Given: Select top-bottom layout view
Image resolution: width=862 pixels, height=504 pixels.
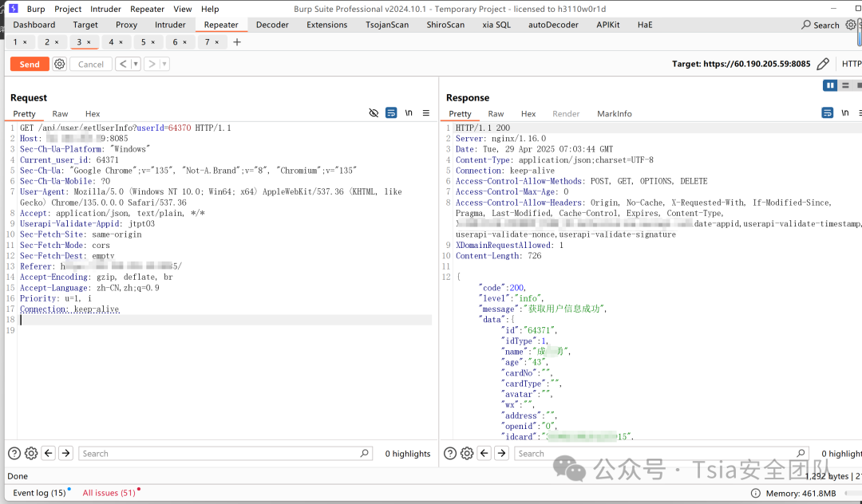Looking at the screenshot, I should 845,85.
